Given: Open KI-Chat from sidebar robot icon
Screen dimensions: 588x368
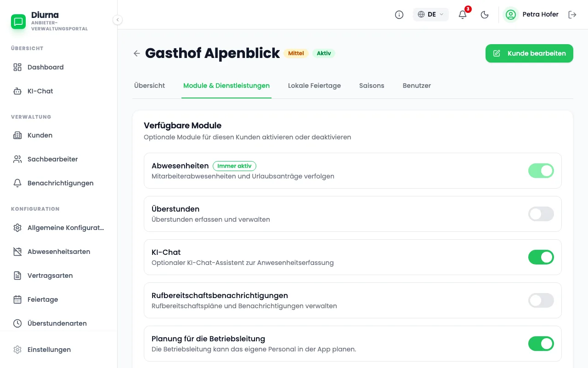Looking at the screenshot, I should (17, 91).
